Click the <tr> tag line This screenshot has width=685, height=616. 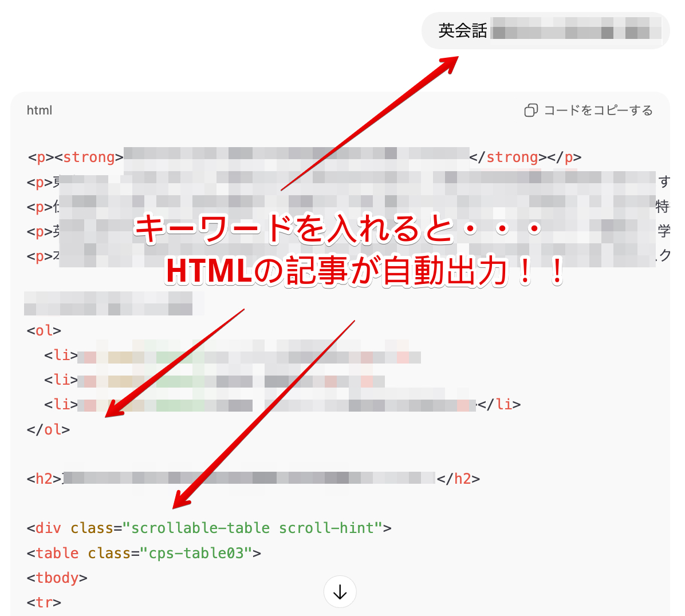pyautogui.click(x=44, y=602)
